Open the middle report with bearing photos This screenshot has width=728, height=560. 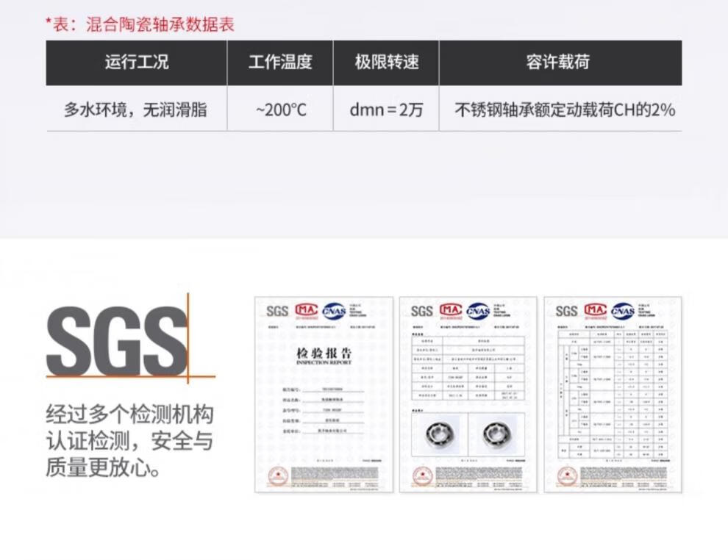(x=468, y=395)
